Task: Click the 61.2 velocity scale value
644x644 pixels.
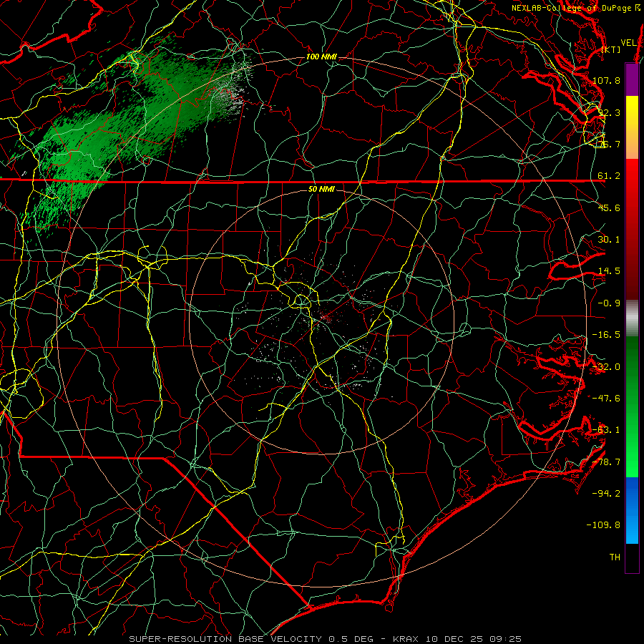Action: 609,176
